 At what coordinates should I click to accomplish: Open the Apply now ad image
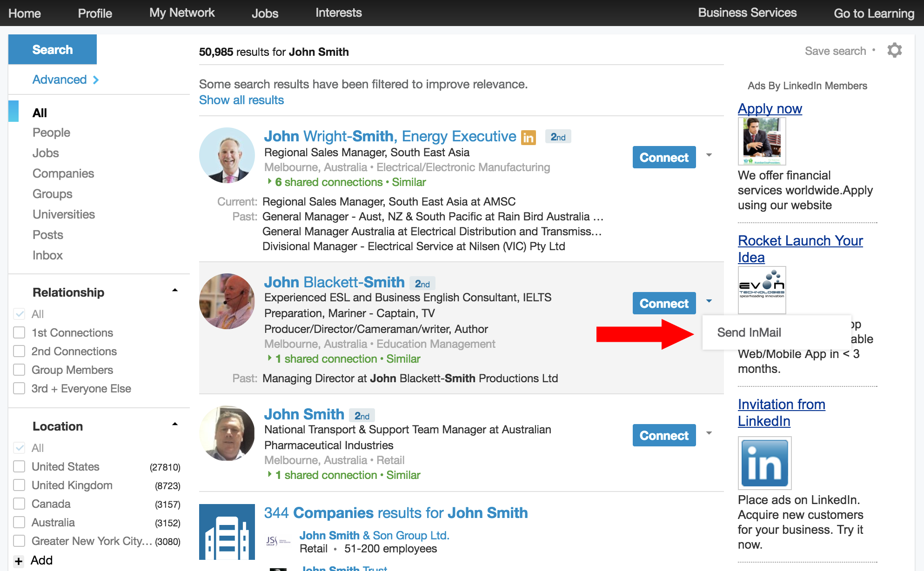pos(762,141)
